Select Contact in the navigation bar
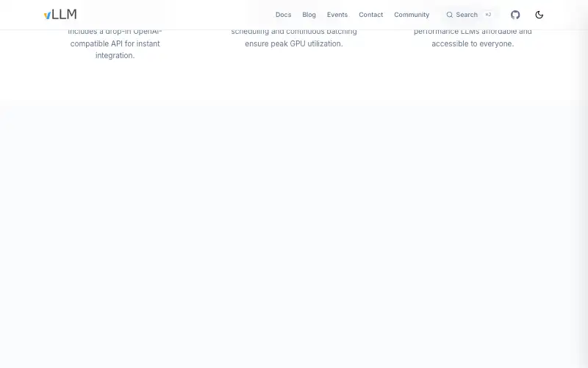Viewport: 588px width, 368px height. point(371,15)
